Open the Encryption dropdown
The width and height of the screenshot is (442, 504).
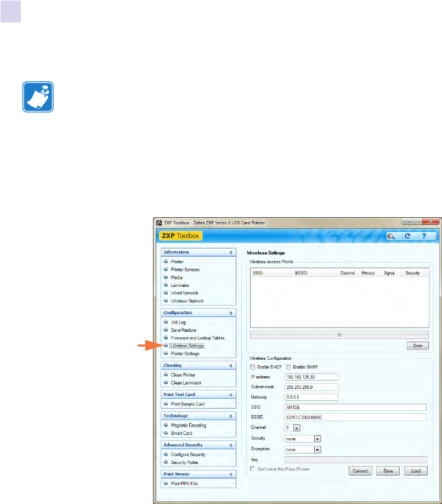coord(318,450)
